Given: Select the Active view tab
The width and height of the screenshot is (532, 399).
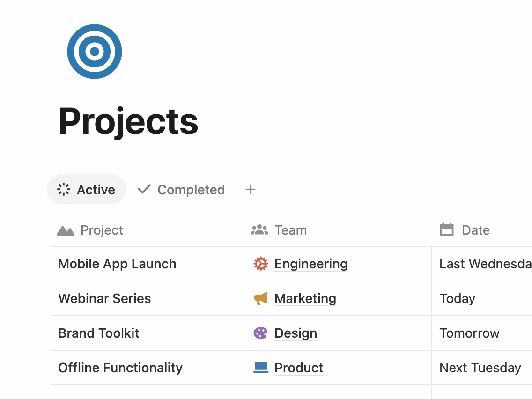Looking at the screenshot, I should [86, 190].
